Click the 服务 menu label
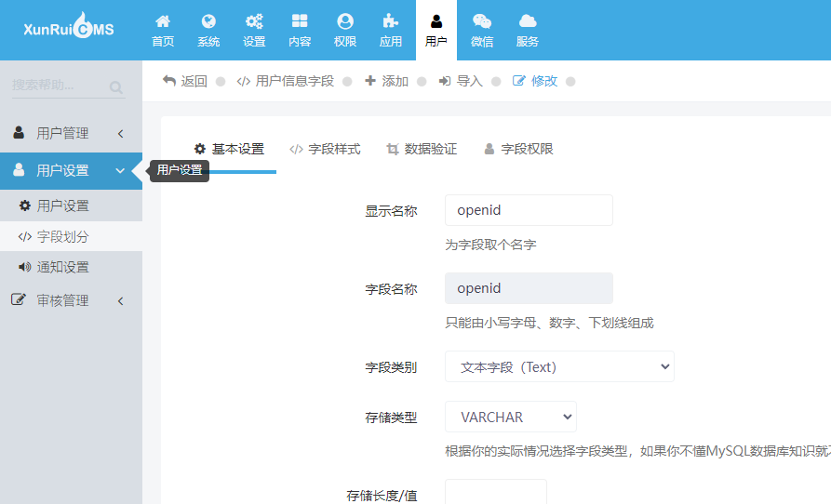This screenshot has width=831, height=504. [x=528, y=41]
